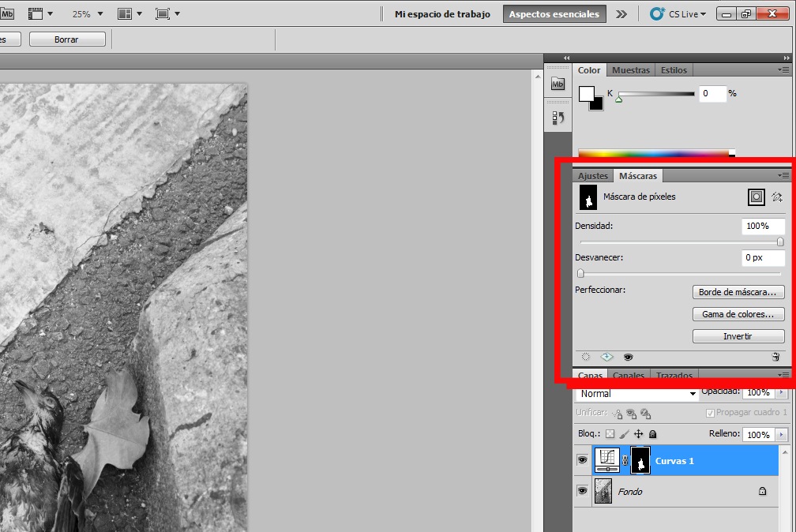Select the Curvas 1 adjustment thumbnail icon
796x532 pixels.
[x=606, y=460]
